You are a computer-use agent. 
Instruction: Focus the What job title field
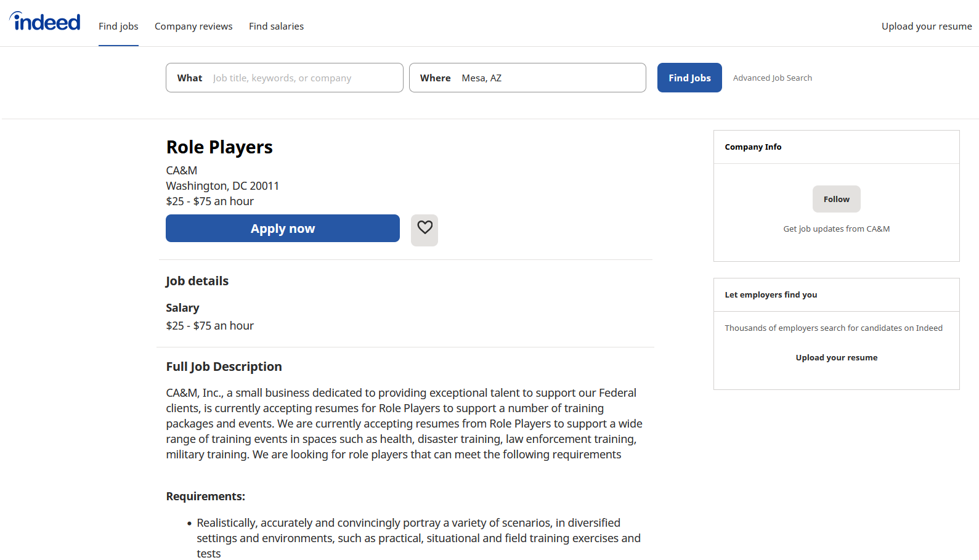tap(285, 78)
